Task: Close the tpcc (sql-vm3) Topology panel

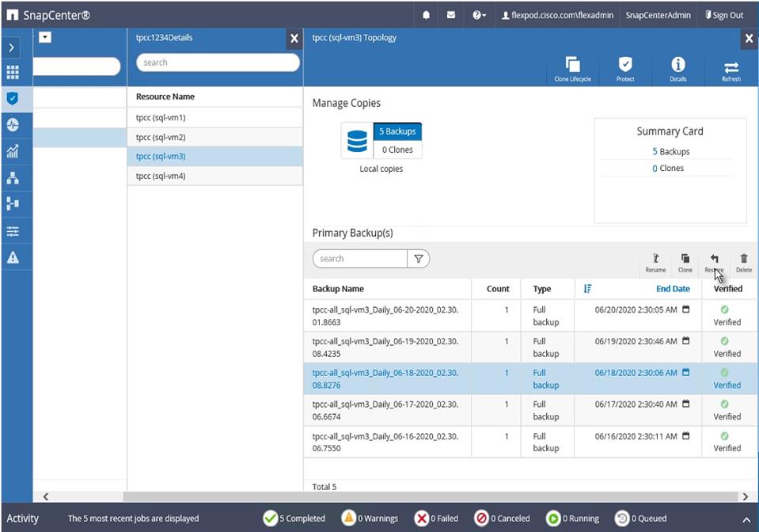Action: tap(749, 38)
